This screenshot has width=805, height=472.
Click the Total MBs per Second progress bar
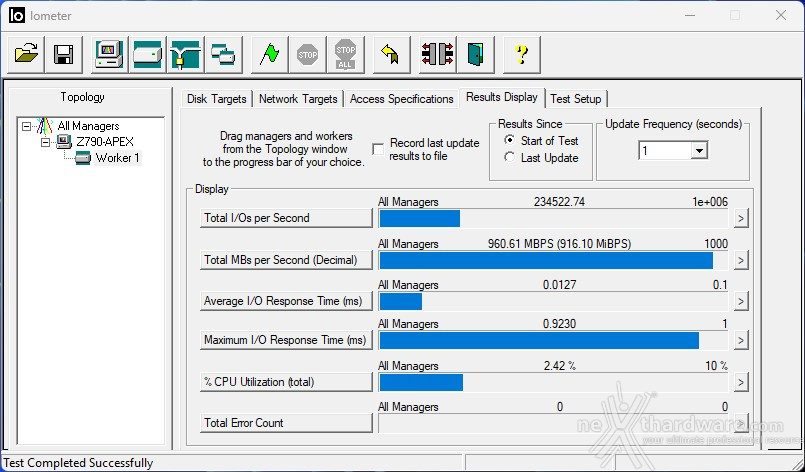(553, 260)
